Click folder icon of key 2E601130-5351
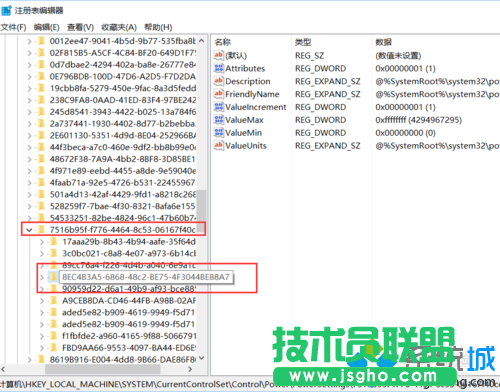Viewport: 500px width, 392px height. (x=41, y=135)
